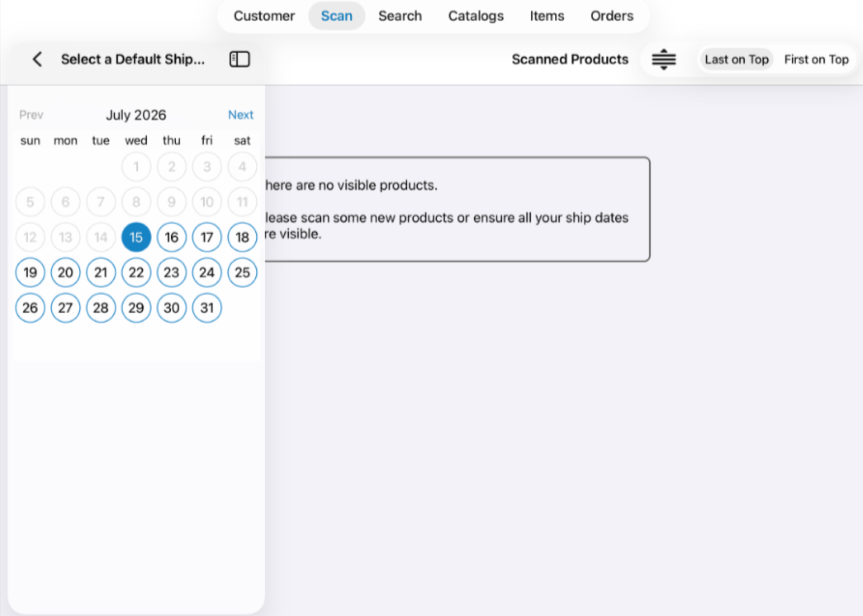Click the 'wed' weekday header
This screenshot has width=863, height=616.
pyautogui.click(x=136, y=140)
